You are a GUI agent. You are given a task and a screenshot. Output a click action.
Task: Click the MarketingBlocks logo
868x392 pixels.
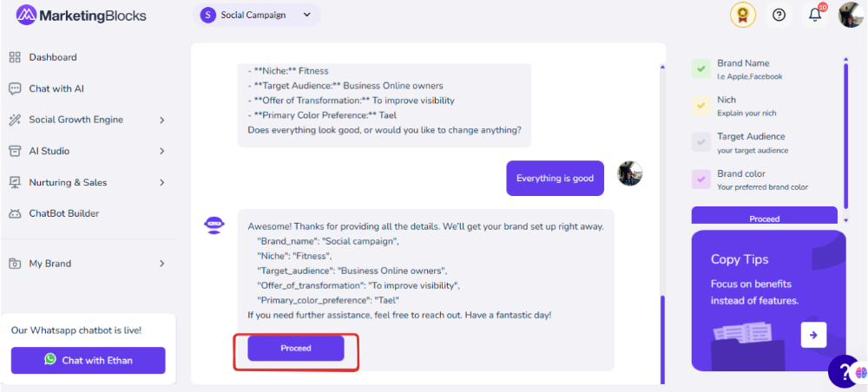pyautogui.click(x=81, y=15)
